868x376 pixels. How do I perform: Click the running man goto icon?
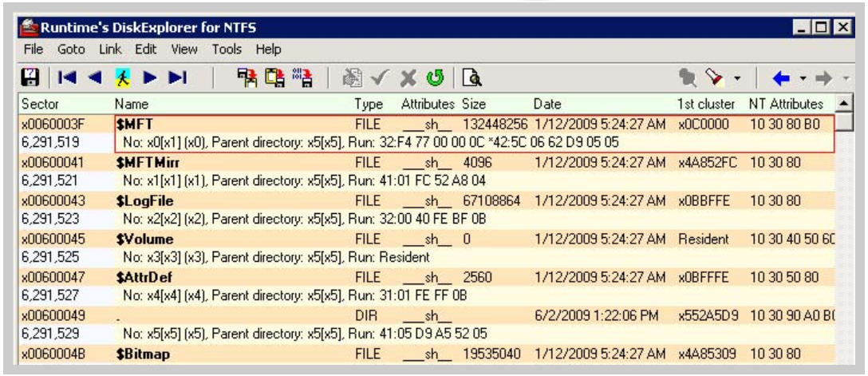[x=122, y=78]
